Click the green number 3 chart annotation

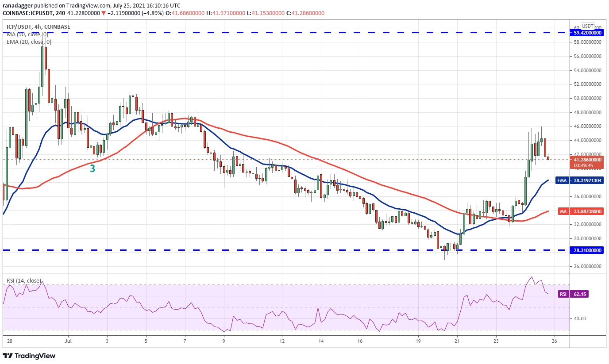click(x=93, y=169)
